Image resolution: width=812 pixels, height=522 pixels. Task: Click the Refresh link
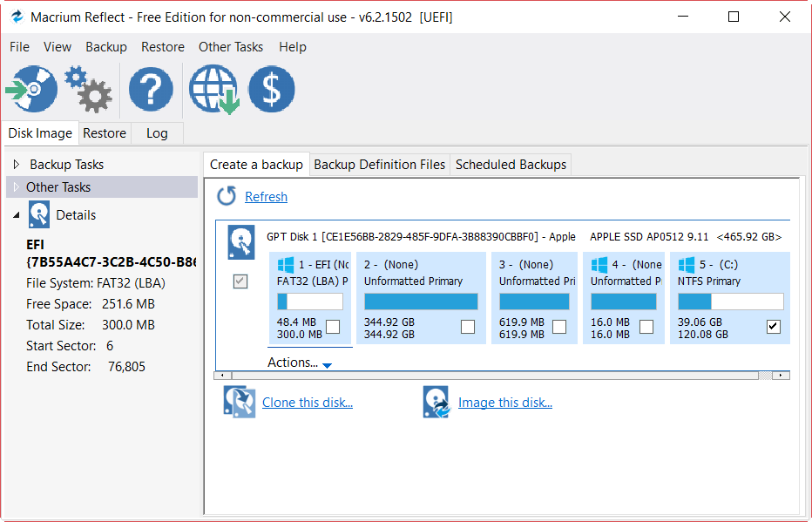(267, 197)
